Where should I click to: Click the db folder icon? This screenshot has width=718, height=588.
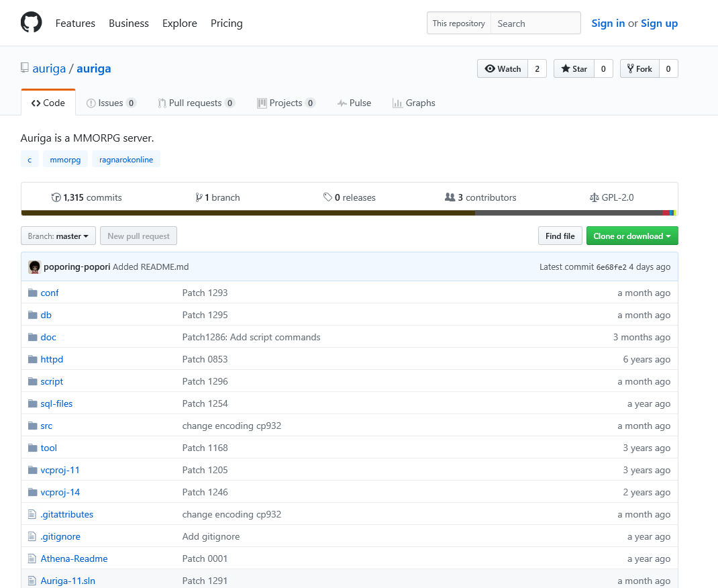click(x=32, y=315)
